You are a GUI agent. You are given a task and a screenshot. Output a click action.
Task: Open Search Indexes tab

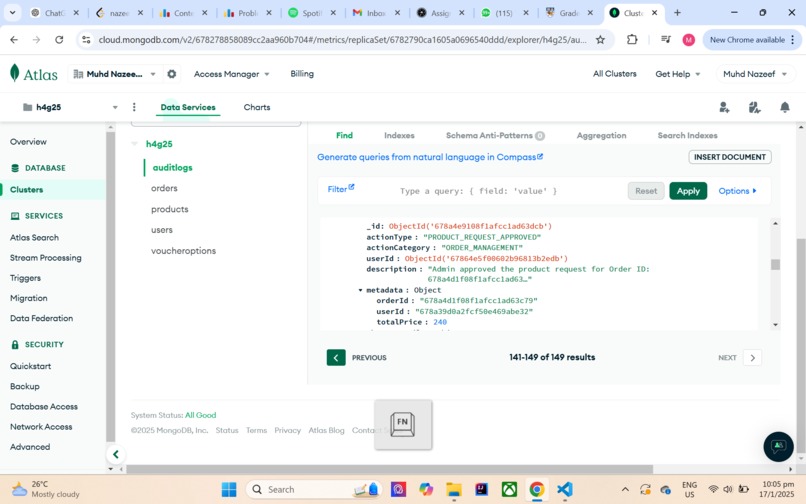click(x=687, y=135)
